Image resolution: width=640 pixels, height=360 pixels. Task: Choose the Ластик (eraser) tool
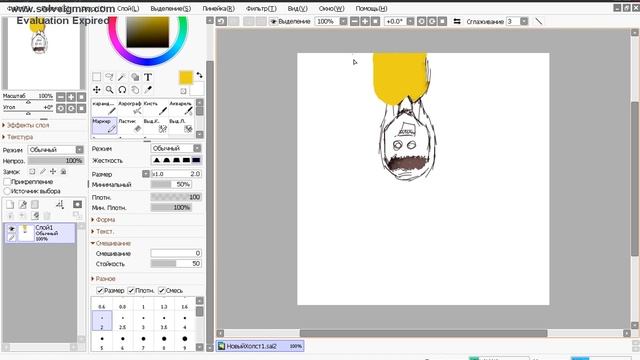point(129,126)
